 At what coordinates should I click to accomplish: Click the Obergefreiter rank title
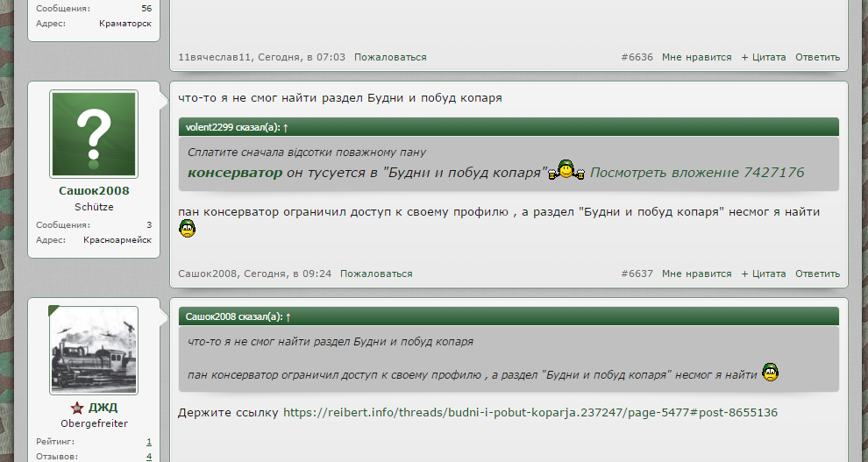coord(94,423)
